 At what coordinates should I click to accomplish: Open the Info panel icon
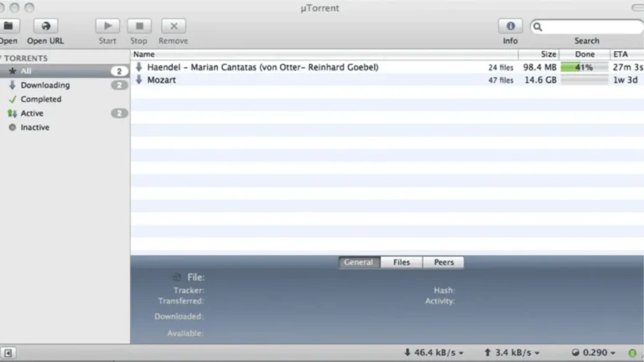(x=511, y=26)
